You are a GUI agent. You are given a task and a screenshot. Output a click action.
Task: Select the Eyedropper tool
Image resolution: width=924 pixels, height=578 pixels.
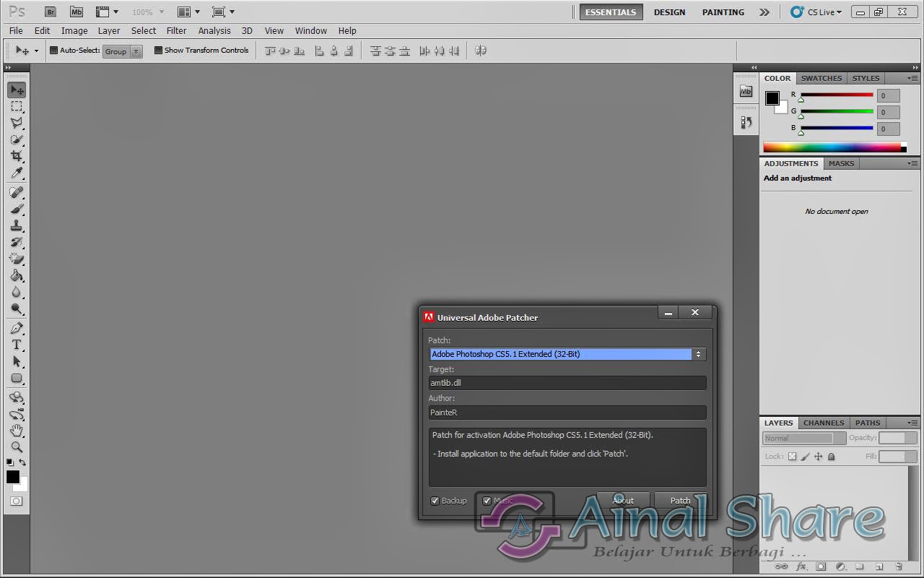click(x=17, y=173)
